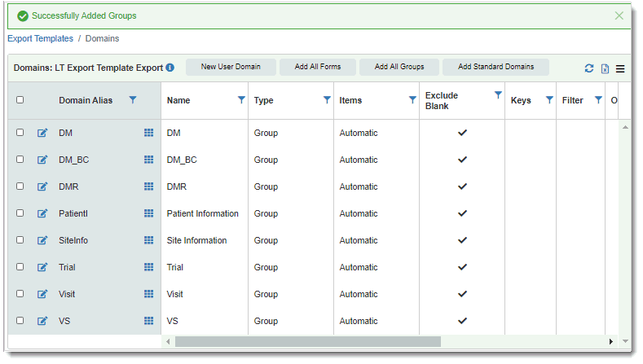Click horizontal scrollbar right arrow
This screenshot has height=364, width=643.
tap(611, 341)
